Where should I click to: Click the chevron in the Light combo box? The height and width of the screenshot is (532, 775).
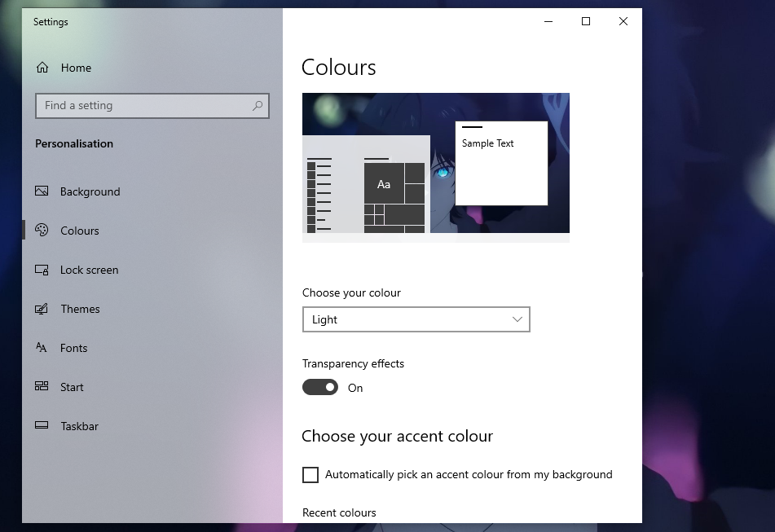tap(517, 319)
